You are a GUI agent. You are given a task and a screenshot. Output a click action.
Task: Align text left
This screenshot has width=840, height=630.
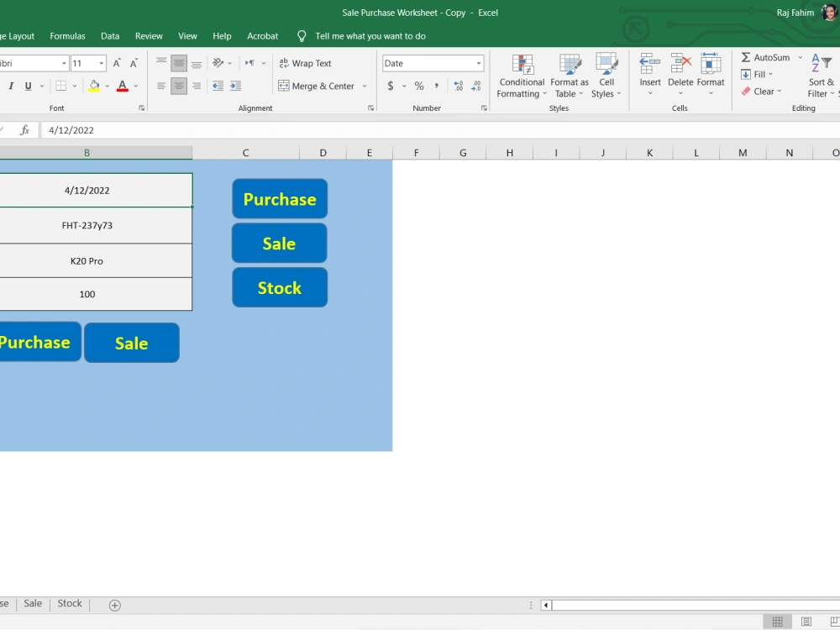coord(161,86)
